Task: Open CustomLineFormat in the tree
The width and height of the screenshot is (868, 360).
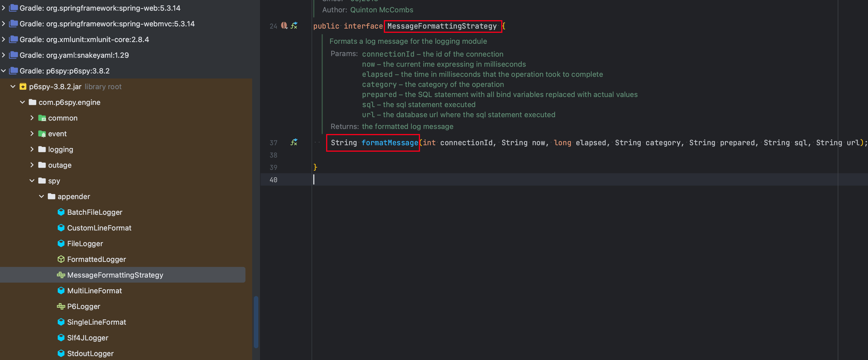Action: click(99, 228)
